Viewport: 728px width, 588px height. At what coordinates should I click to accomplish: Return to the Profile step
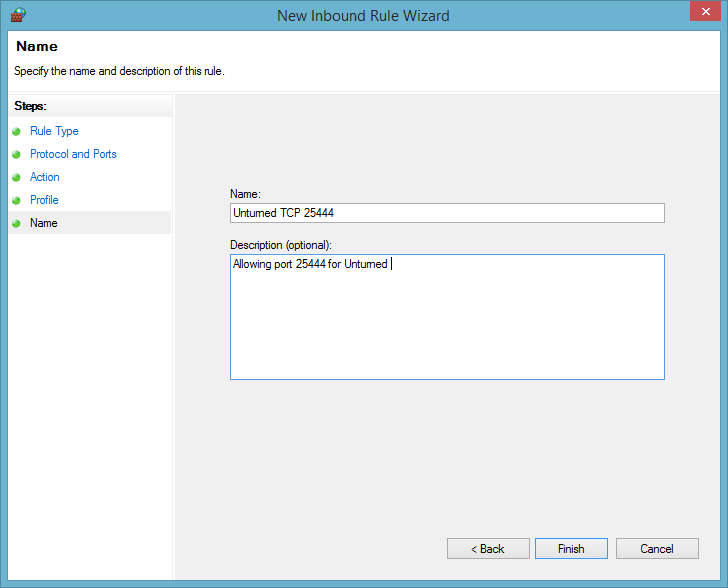coord(44,200)
